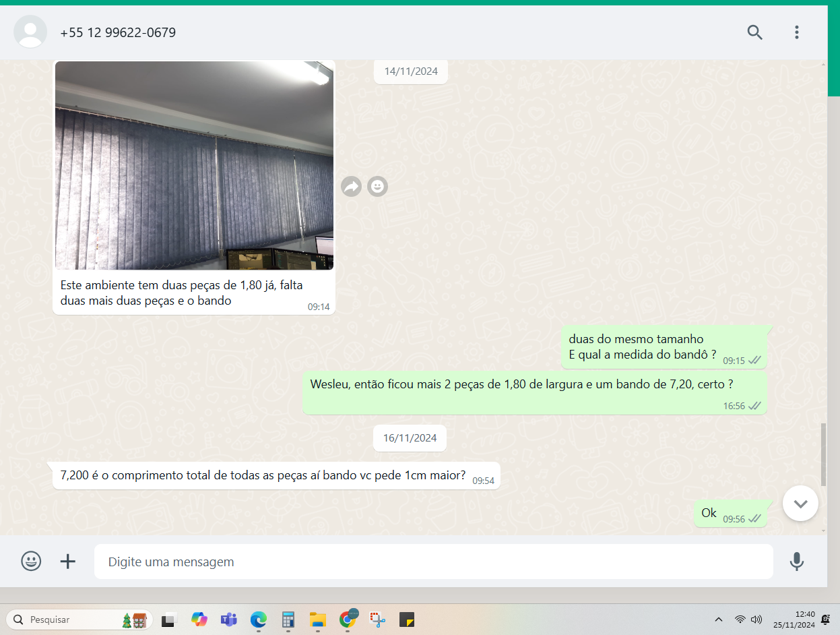Open the curtain photo thumbnail

point(194,165)
